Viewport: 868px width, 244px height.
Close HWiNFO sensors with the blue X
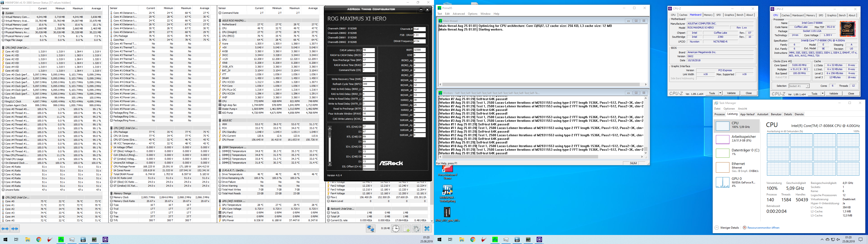click(427, 228)
